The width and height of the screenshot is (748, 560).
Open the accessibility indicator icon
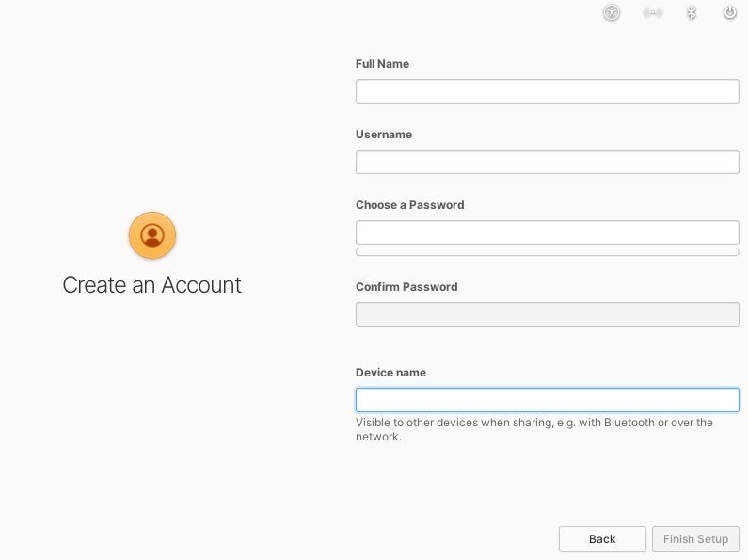coord(612,12)
